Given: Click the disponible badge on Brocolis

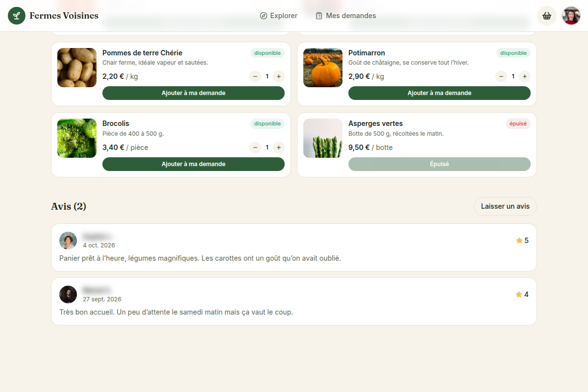Looking at the screenshot, I should click(268, 124).
